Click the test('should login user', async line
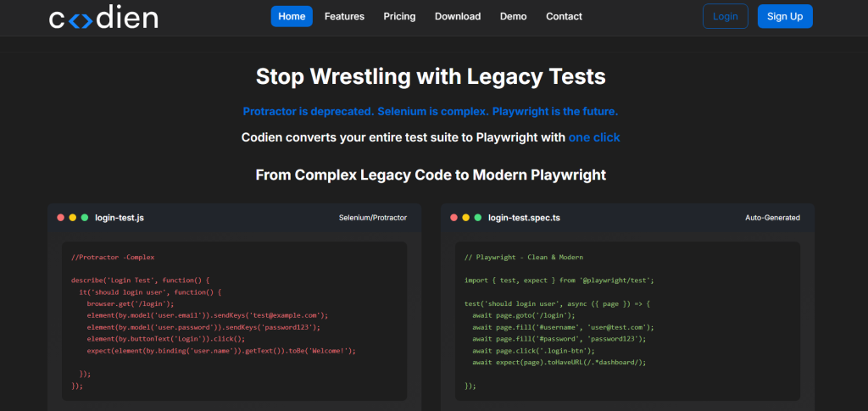868x411 pixels. tap(558, 303)
